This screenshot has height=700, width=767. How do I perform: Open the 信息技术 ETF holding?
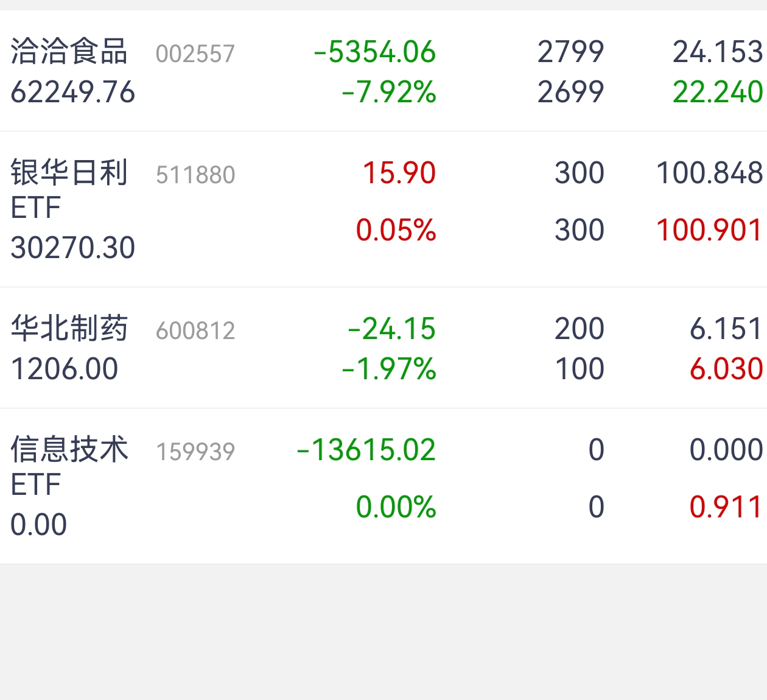(69, 464)
